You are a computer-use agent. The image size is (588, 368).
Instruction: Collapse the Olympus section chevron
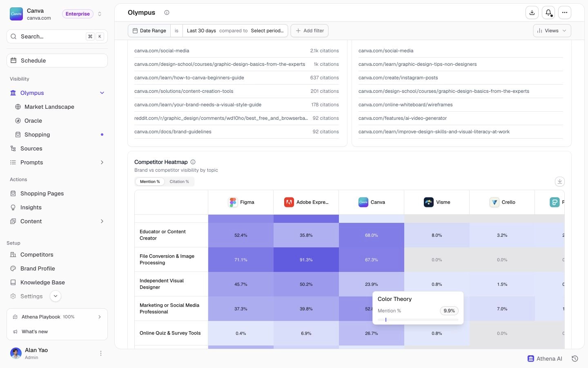102,93
